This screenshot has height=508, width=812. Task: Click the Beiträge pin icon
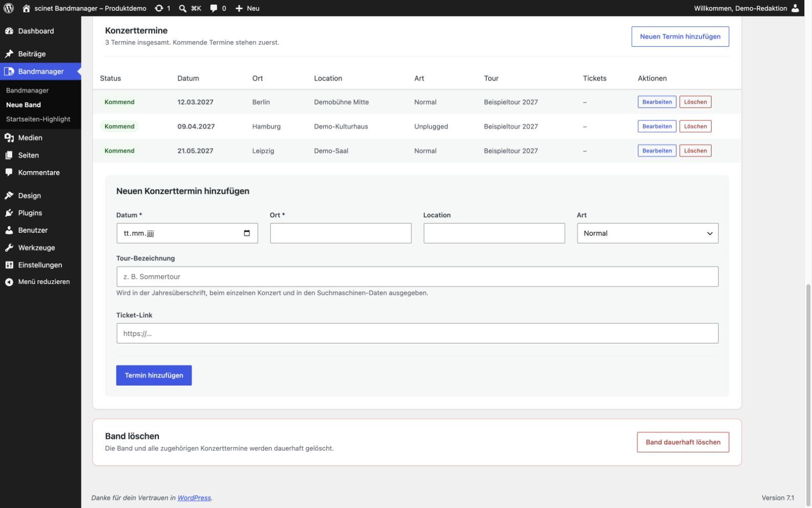[x=9, y=54]
